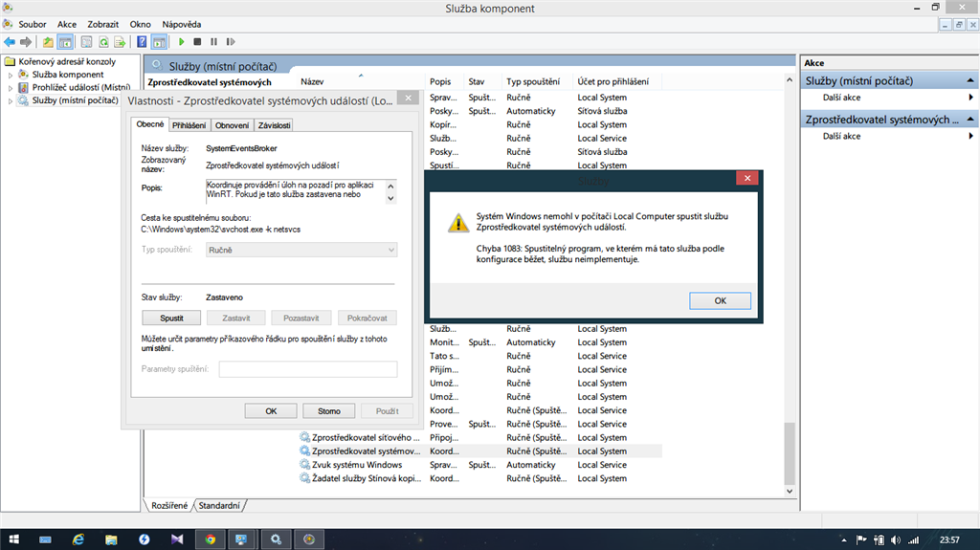Close the error dialog with red X
Viewport: 980px width, 550px height.
click(x=746, y=178)
